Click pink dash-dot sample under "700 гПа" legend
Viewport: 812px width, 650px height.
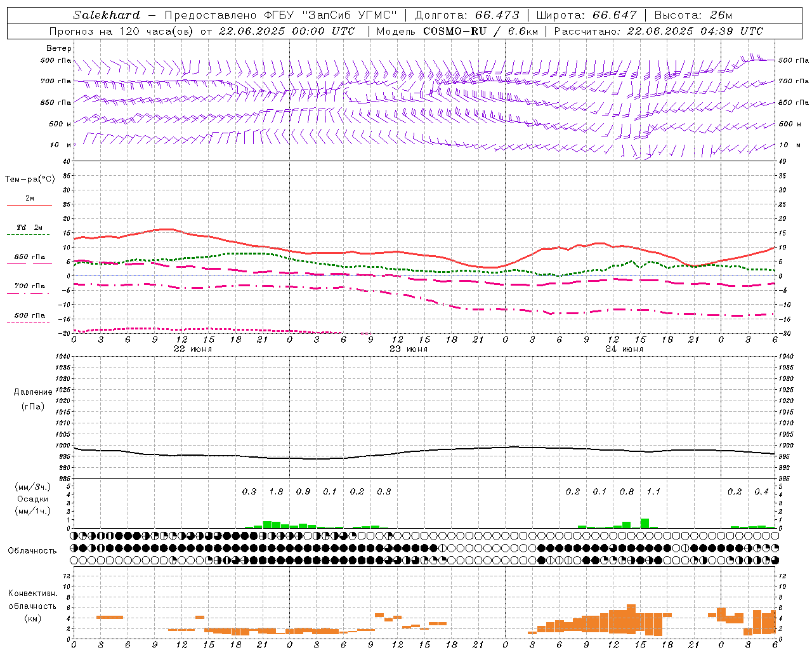(x=28, y=293)
